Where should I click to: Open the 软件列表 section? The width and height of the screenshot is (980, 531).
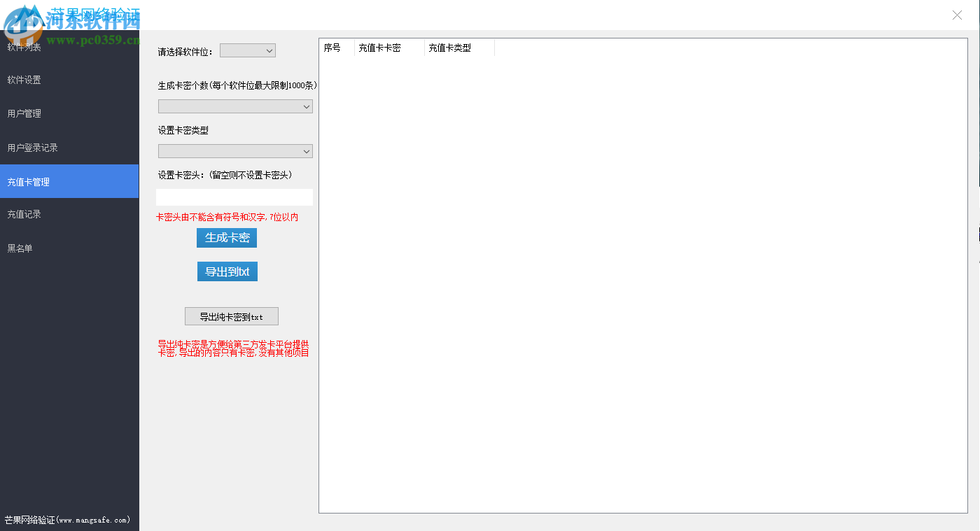[24, 47]
